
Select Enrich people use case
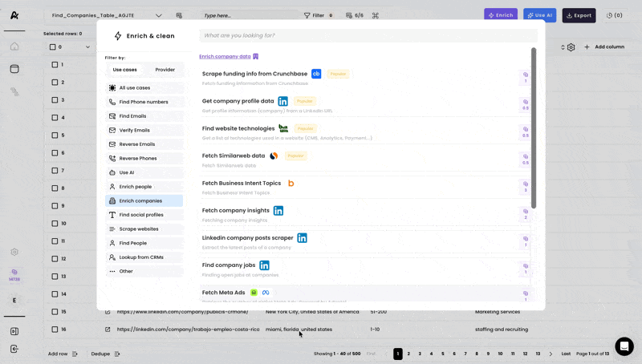(144, 187)
